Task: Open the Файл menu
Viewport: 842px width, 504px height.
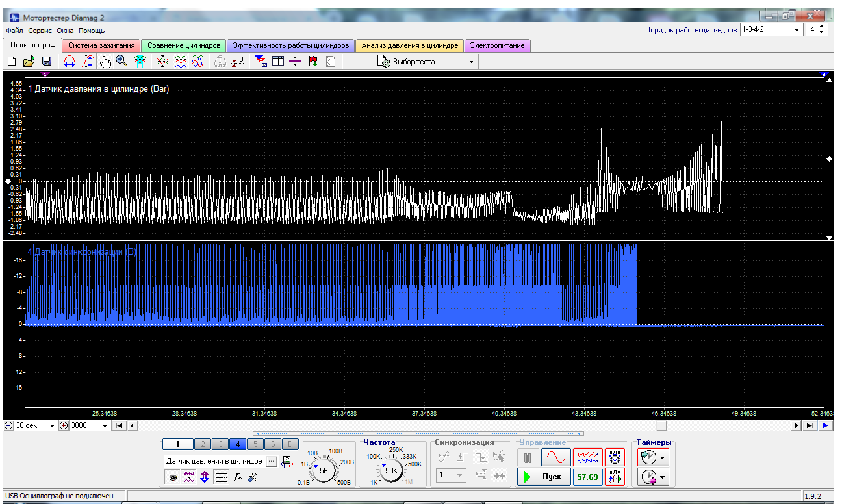Action: (14, 31)
